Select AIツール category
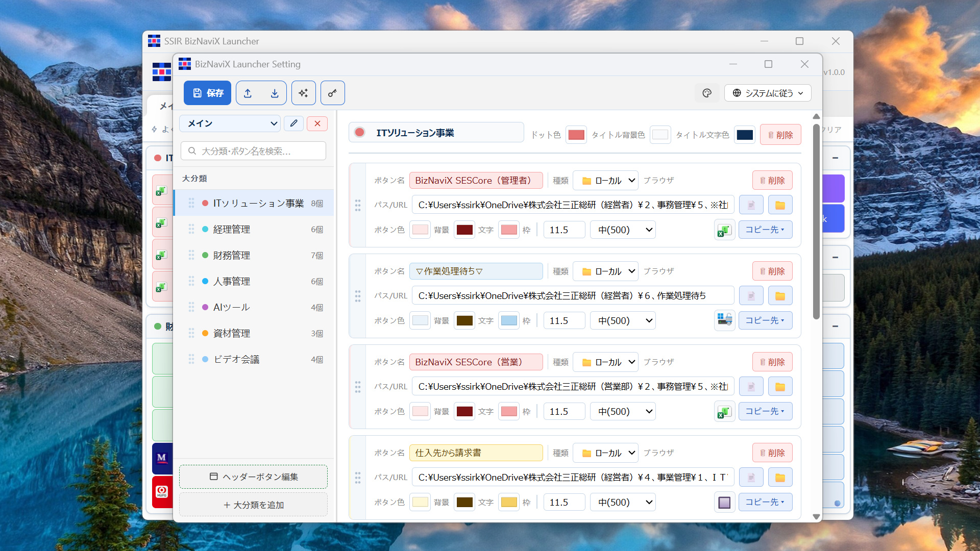The width and height of the screenshot is (980, 551). pyautogui.click(x=254, y=307)
